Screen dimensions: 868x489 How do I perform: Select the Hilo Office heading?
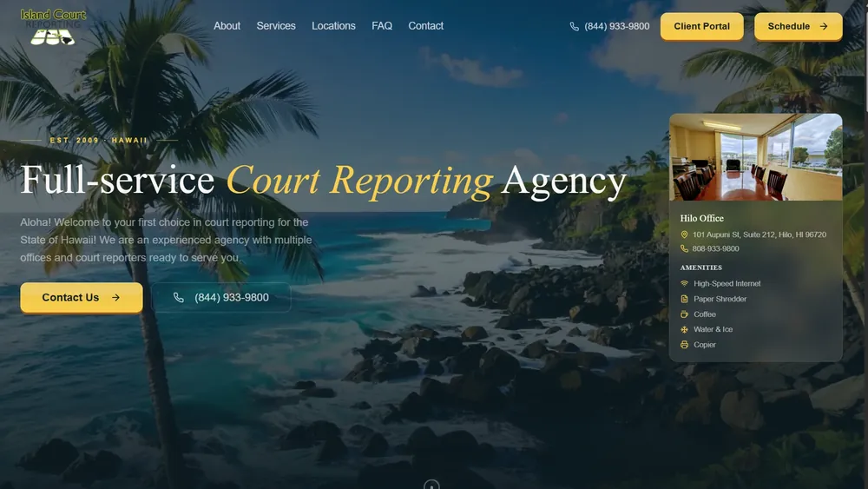701,218
